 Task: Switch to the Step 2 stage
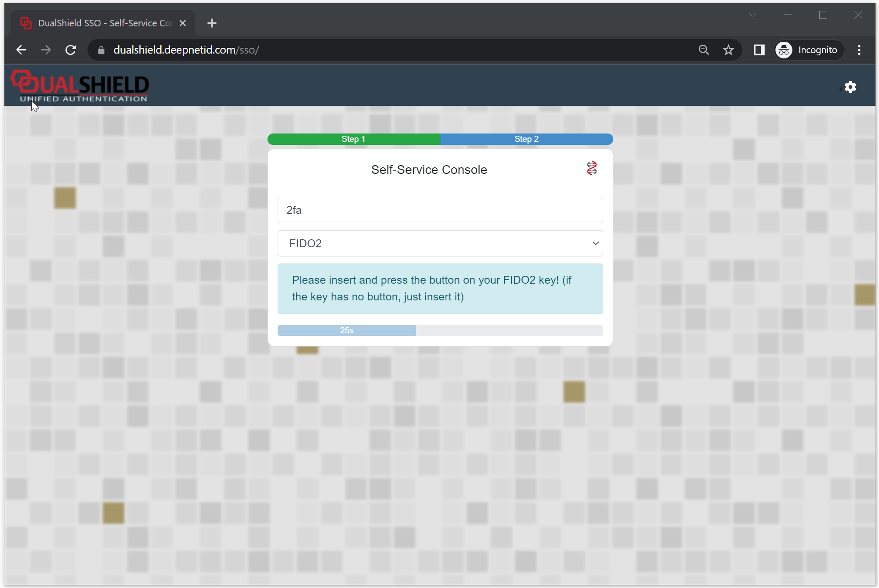point(526,139)
